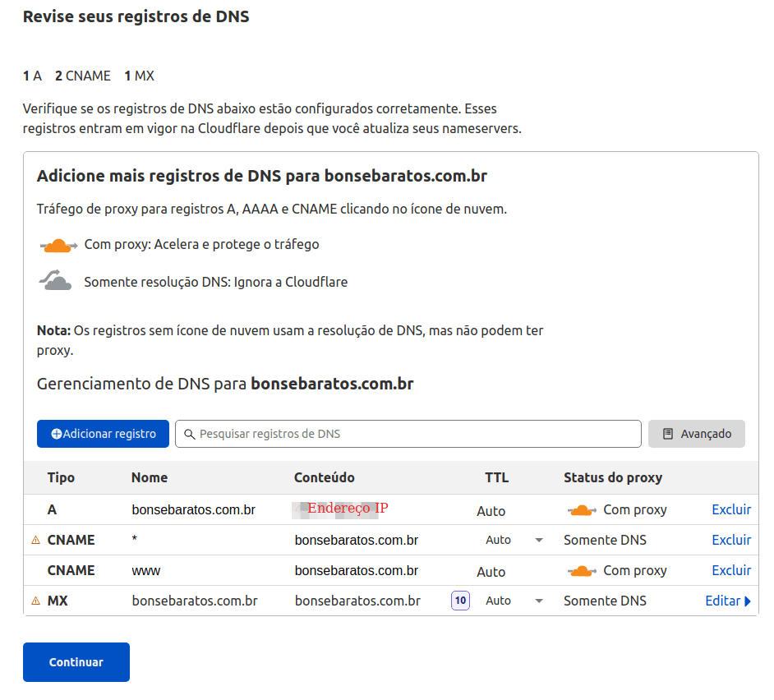Click the plus icon in Adicionar registro
The width and height of the screenshot is (774, 700).
click(x=56, y=434)
